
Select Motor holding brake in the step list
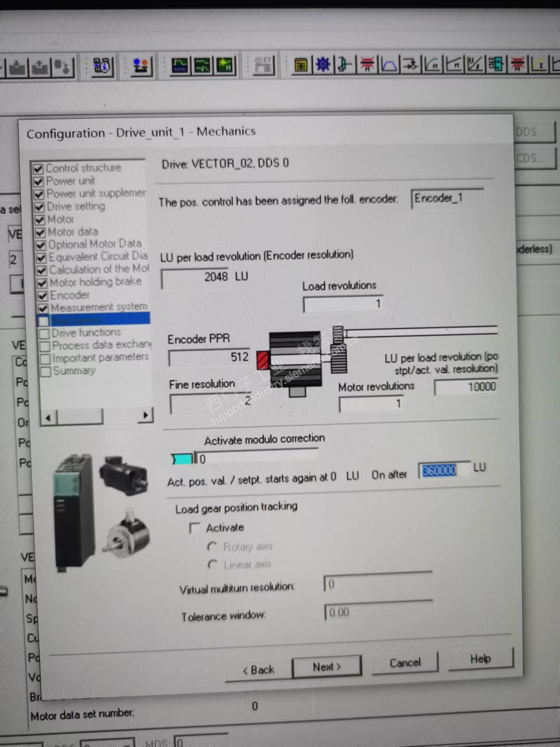(95, 282)
